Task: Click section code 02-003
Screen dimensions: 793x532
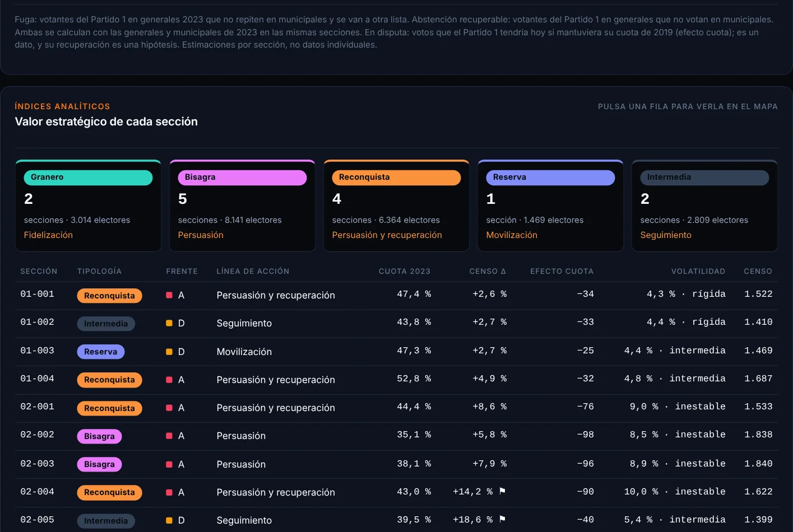Action: [x=37, y=464]
